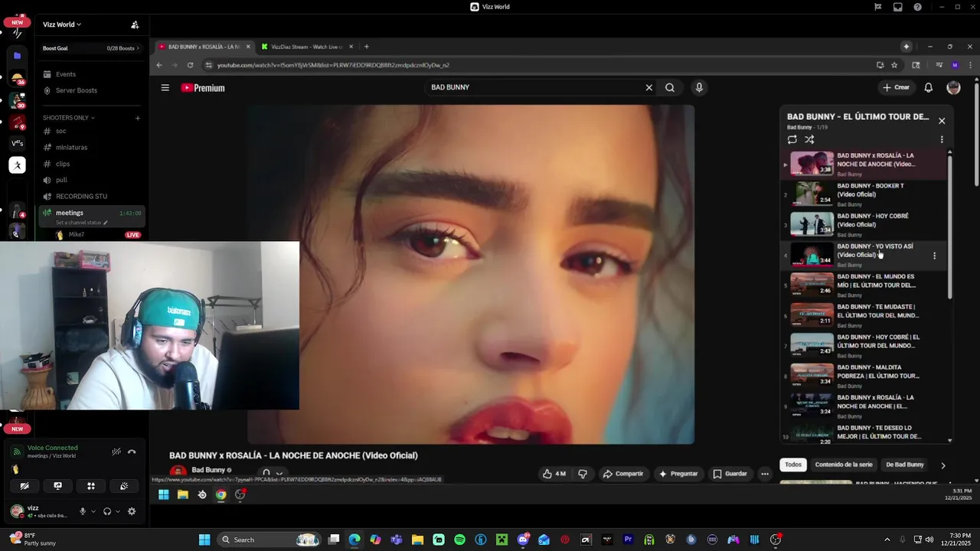This screenshot has width=980, height=551.
Task: Select the Todos filter chip
Action: [x=793, y=465]
